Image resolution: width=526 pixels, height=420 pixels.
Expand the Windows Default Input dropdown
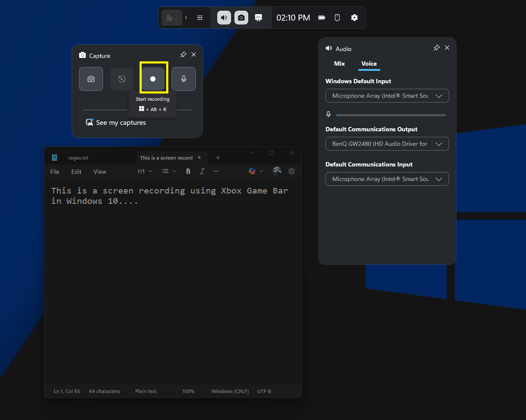(x=387, y=96)
